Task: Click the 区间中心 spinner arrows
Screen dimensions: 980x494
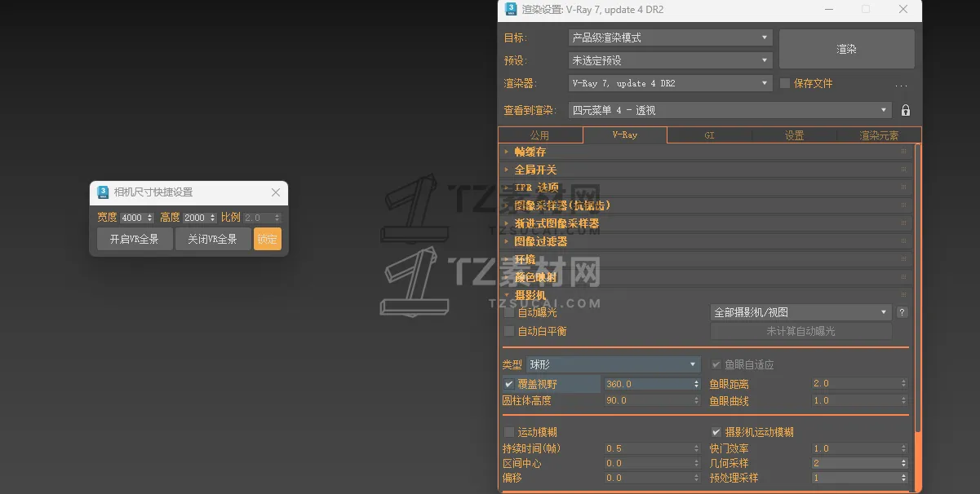Action: pos(697,463)
